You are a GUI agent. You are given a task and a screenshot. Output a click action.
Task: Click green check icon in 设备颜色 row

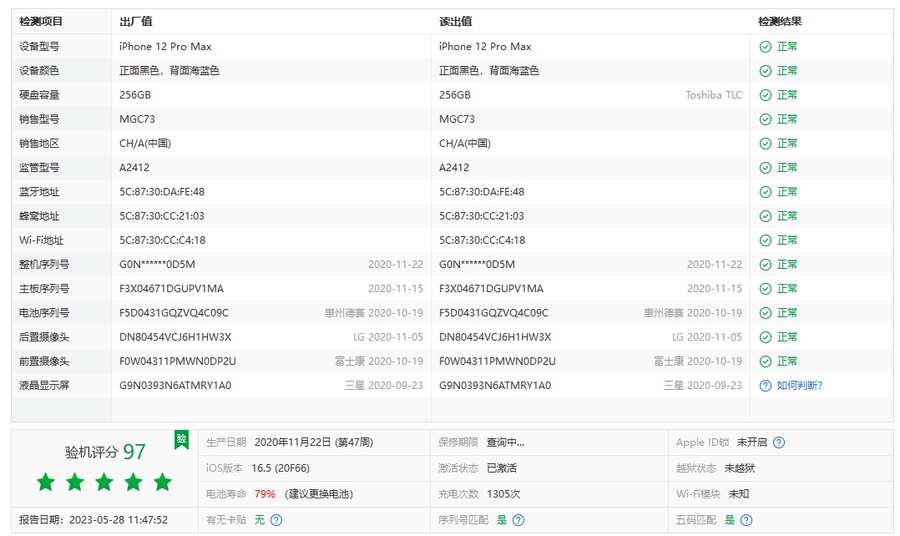[765, 71]
